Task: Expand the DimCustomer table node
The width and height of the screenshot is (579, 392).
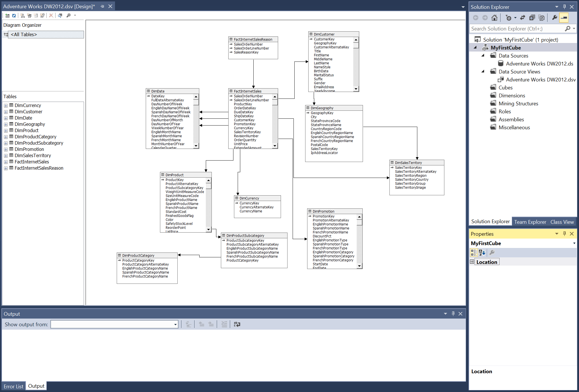Action: pyautogui.click(x=6, y=112)
